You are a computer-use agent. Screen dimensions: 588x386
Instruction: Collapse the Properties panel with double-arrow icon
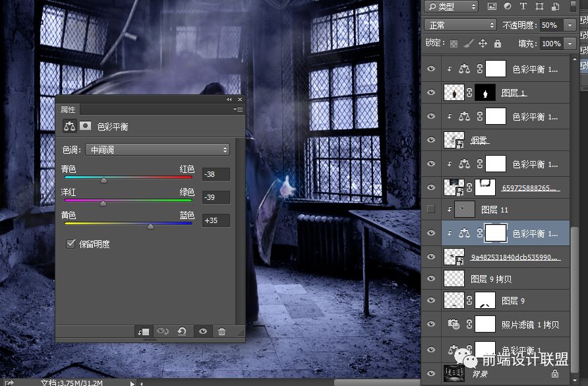[x=229, y=100]
